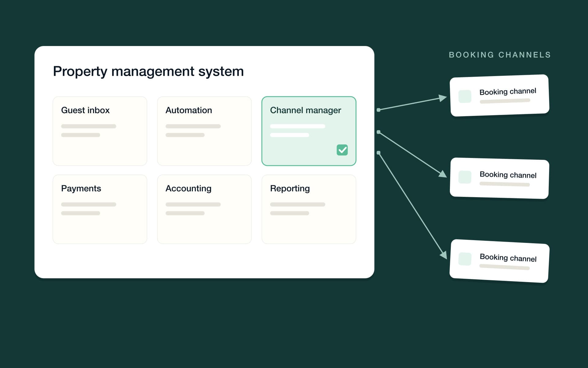Open the Automation card
Image resolution: width=588 pixels, height=368 pixels.
point(204,131)
